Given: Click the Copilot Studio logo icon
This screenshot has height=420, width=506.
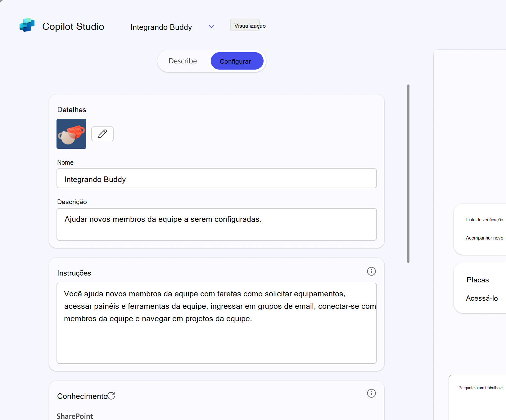Looking at the screenshot, I should point(27,25).
